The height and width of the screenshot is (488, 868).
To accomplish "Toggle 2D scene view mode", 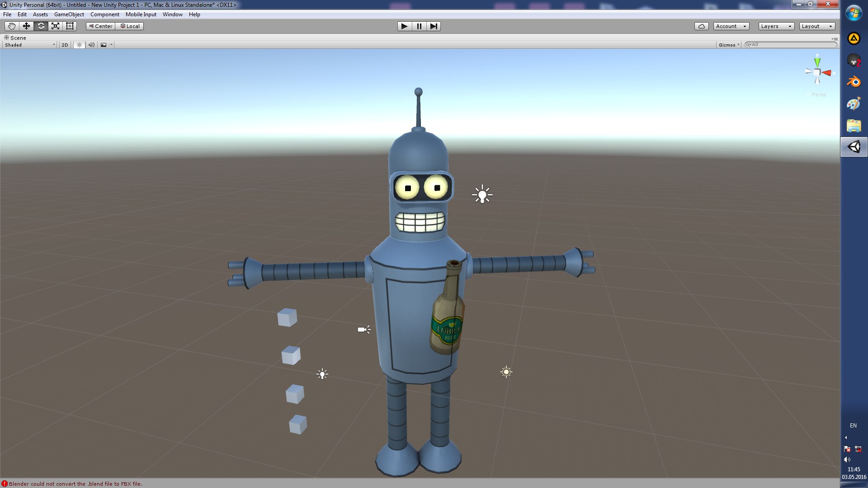I will click(65, 45).
